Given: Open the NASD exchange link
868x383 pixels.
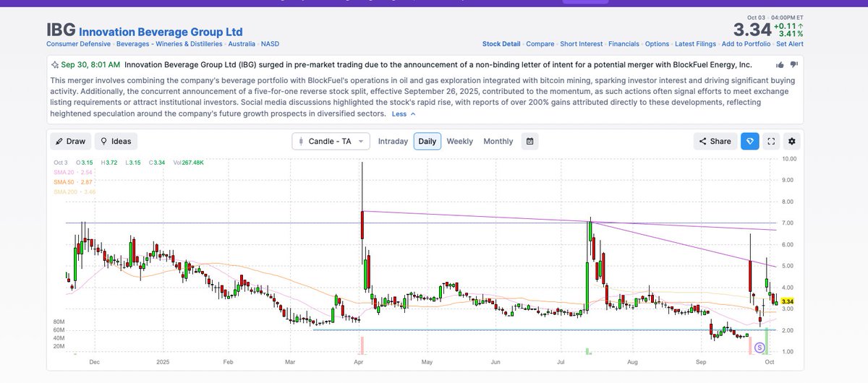Looking at the screenshot, I should (270, 44).
